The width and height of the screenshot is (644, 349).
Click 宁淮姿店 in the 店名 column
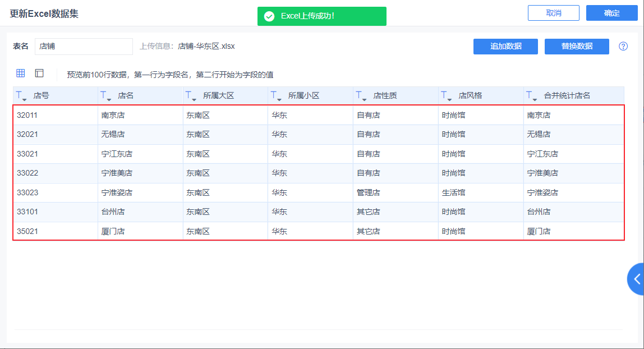(117, 192)
